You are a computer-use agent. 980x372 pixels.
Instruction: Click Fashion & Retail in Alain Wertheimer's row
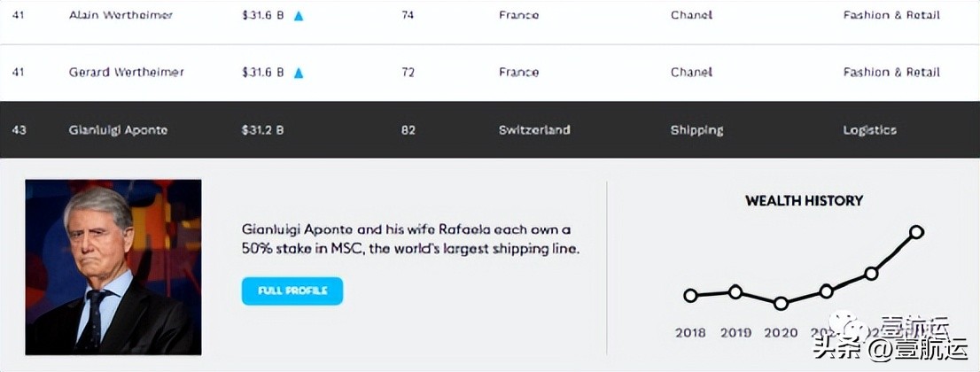[891, 15]
